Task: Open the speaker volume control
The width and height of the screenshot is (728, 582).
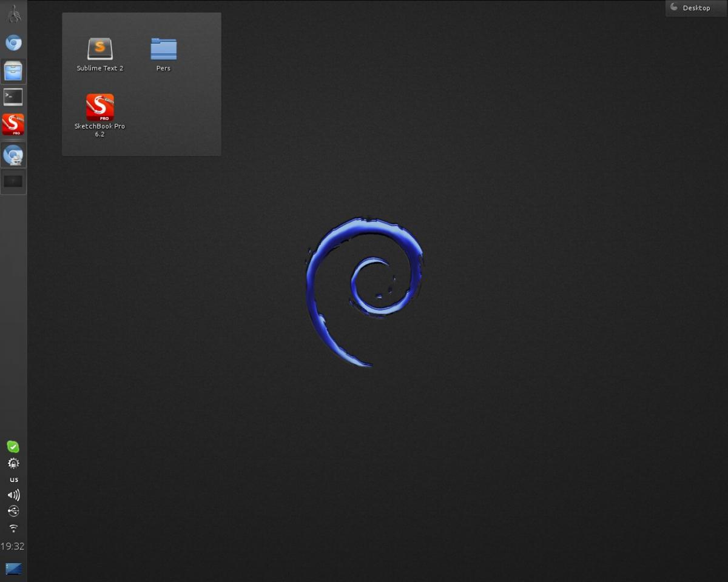Action: pyautogui.click(x=13, y=495)
